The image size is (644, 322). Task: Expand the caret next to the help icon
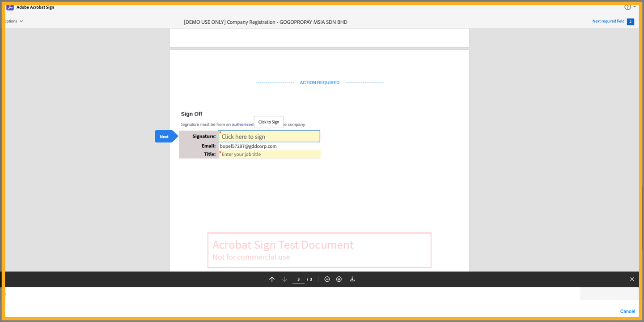[x=634, y=7]
